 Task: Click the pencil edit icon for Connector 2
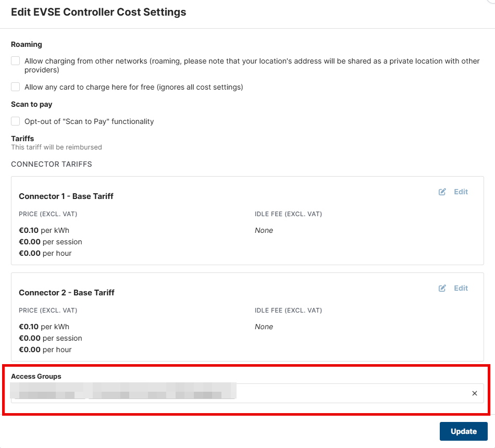442,288
